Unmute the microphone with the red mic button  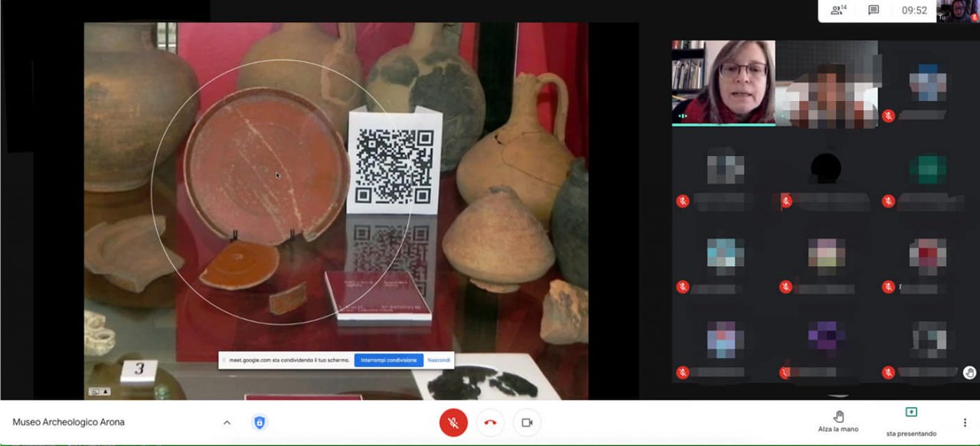tap(453, 422)
